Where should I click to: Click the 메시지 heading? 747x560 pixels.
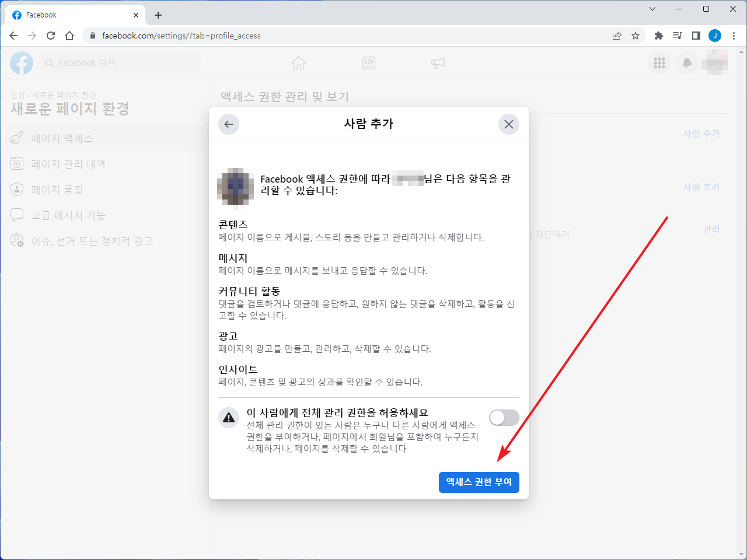[x=233, y=258]
